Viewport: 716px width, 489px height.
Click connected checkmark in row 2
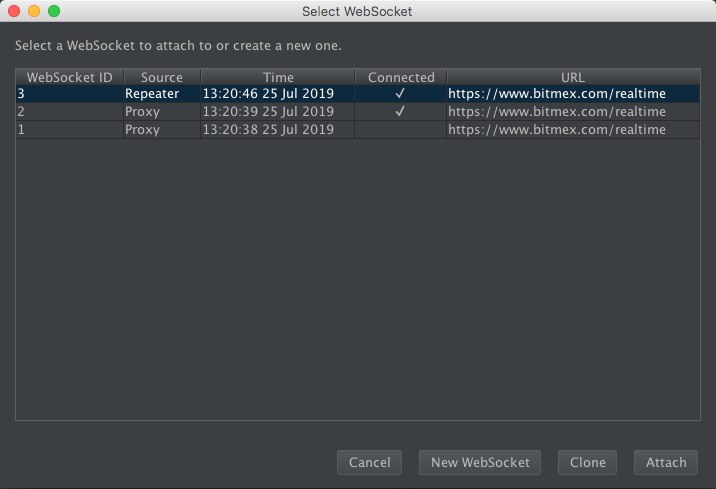400,111
